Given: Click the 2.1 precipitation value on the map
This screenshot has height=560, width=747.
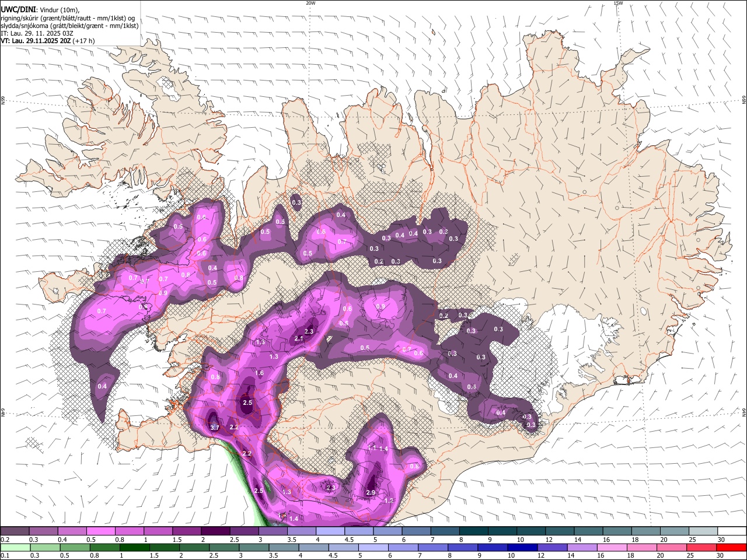Looking at the screenshot, I should click(x=299, y=338).
